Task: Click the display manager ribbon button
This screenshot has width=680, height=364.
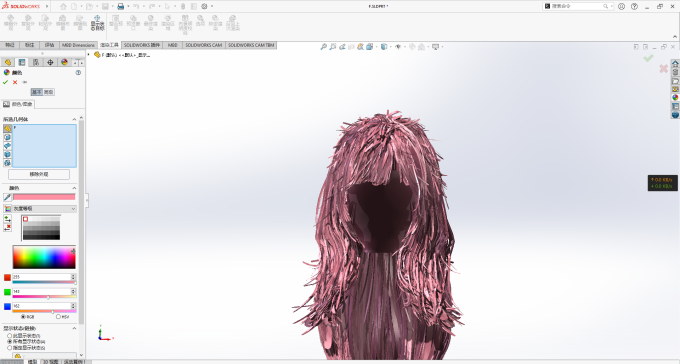Action: tap(97, 23)
